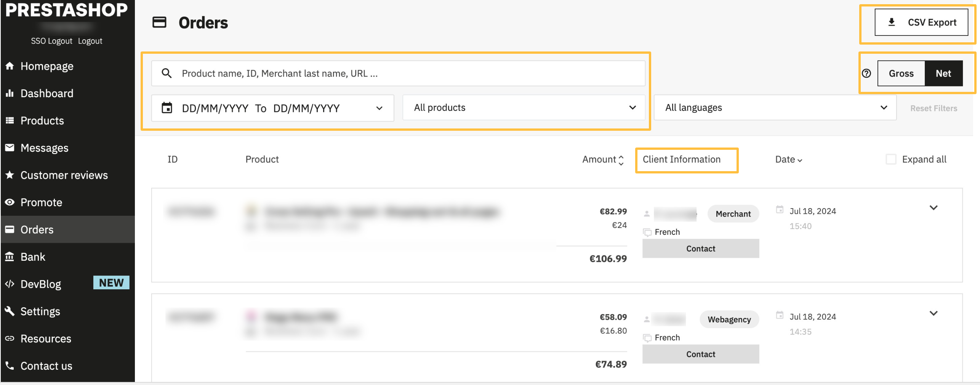
Task: Sort orders by Date column
Action: click(x=789, y=160)
